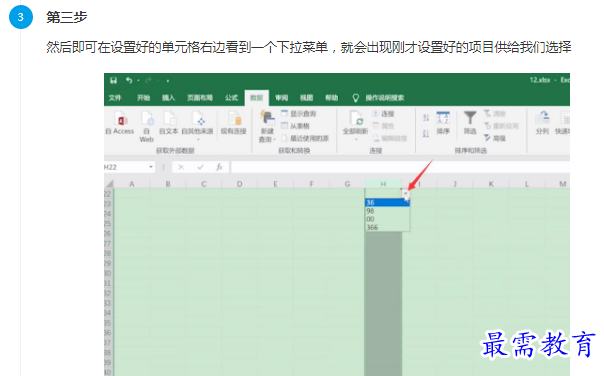Switch to the 插入 ribbon tab
Screen dimensions: 604x376
168,97
